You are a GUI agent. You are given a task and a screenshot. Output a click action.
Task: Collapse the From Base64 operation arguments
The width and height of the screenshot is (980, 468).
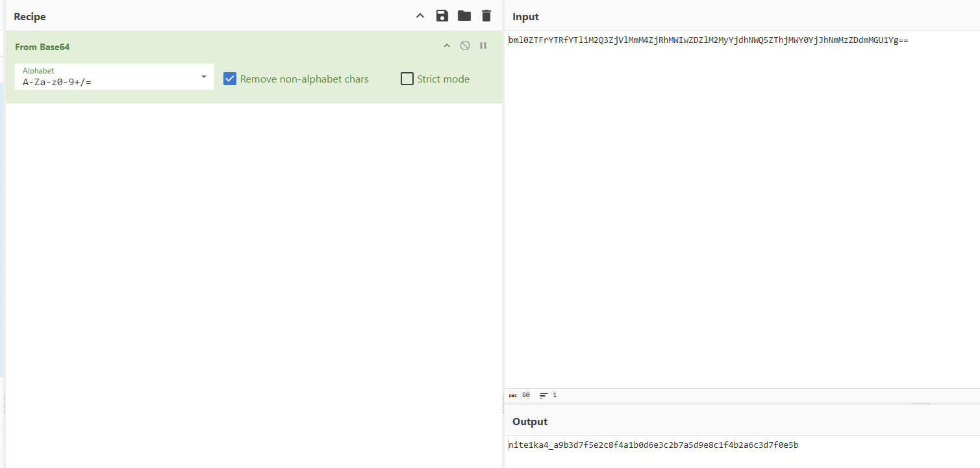click(446, 45)
